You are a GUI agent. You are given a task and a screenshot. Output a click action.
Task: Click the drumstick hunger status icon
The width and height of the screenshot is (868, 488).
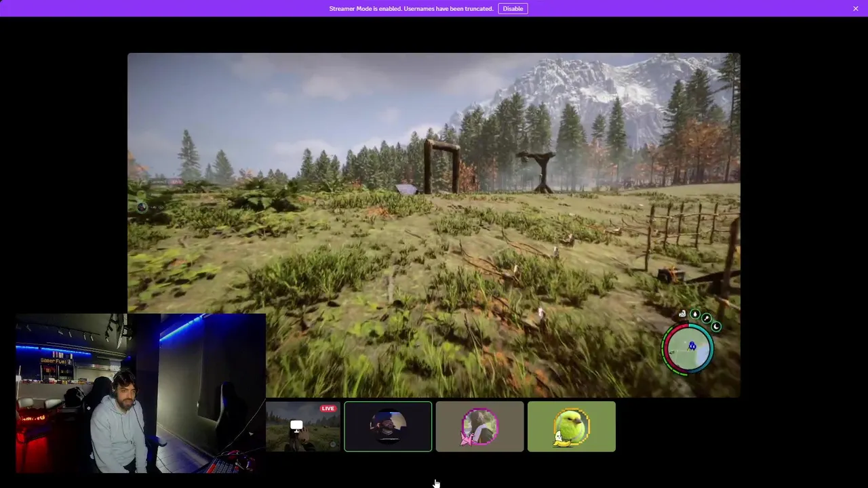(x=707, y=319)
